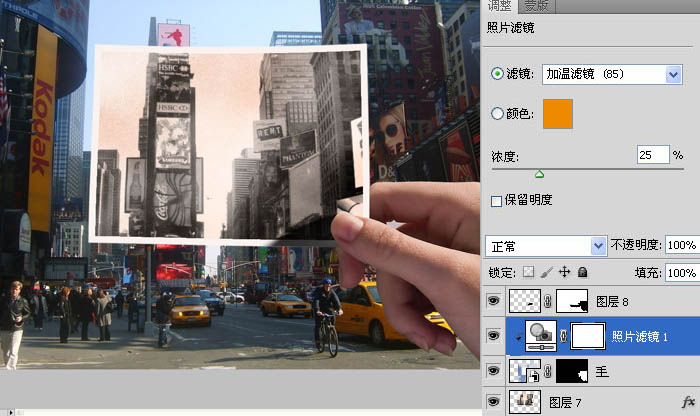700x416 pixels.
Task: Click lock image pixels brush icon
Action: tap(547, 272)
